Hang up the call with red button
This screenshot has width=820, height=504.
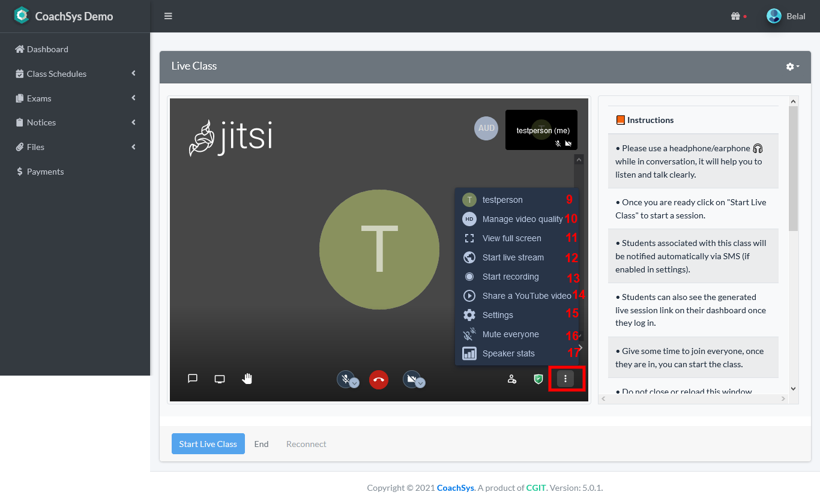378,380
